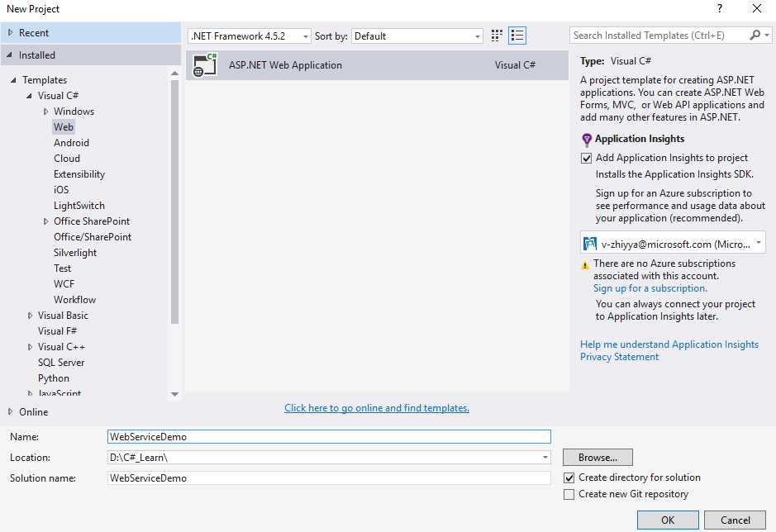
Task: Click the Cancel button
Action: [735, 520]
